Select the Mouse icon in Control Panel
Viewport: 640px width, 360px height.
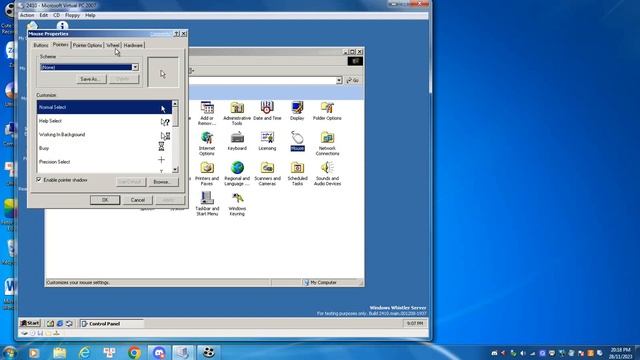298,141
